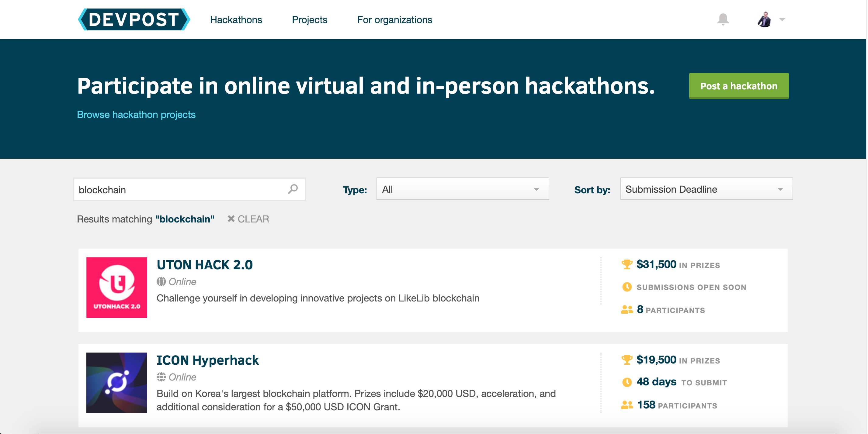868x434 pixels.
Task: Click the clock icon beside 48 days
Action: coord(627,382)
